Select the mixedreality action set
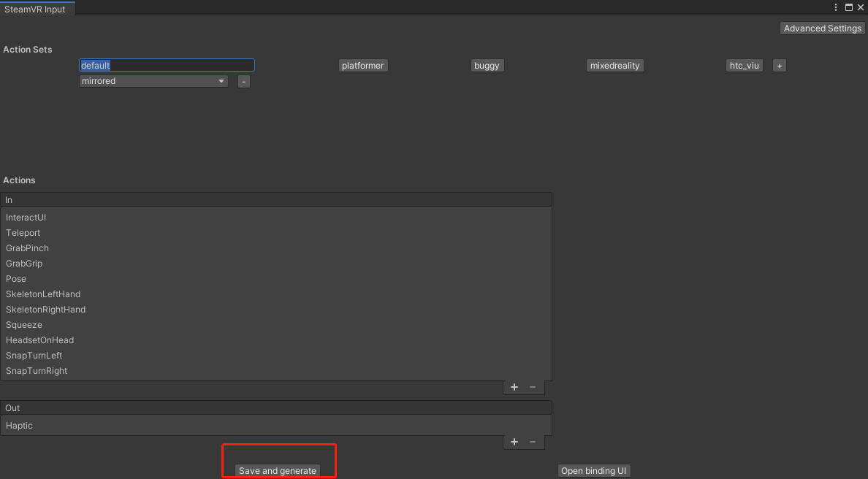This screenshot has width=868, height=479. (x=614, y=65)
